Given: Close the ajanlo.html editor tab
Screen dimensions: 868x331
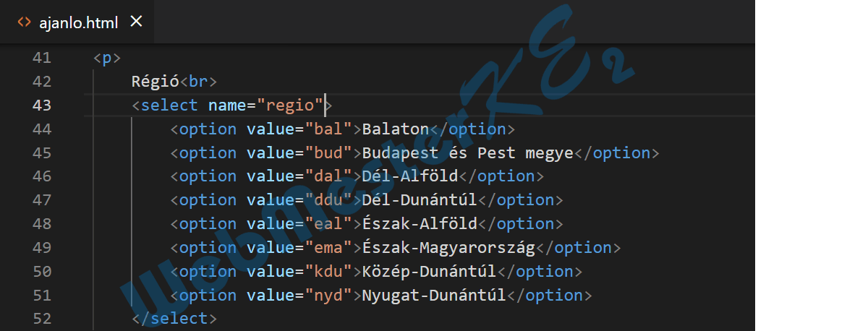Looking at the screenshot, I should pos(136,22).
